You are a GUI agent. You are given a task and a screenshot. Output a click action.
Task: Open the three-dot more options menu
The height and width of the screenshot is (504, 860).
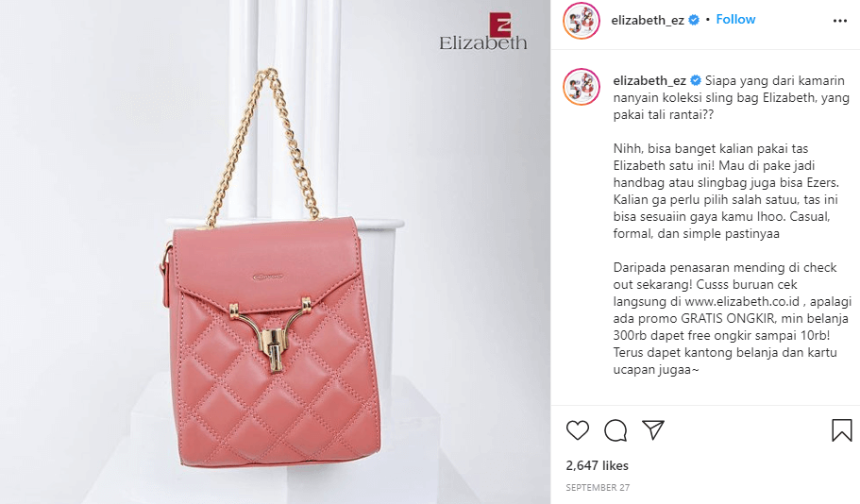[x=840, y=21]
